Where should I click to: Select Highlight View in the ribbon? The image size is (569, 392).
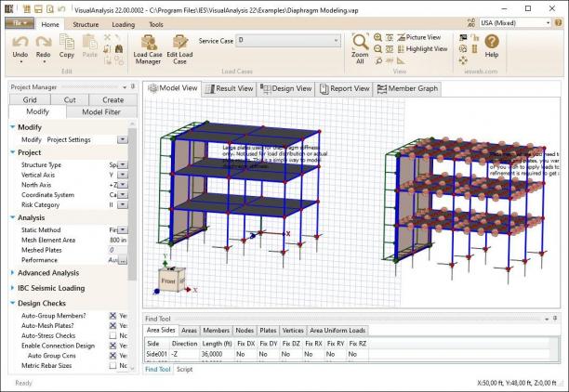pyautogui.click(x=422, y=48)
